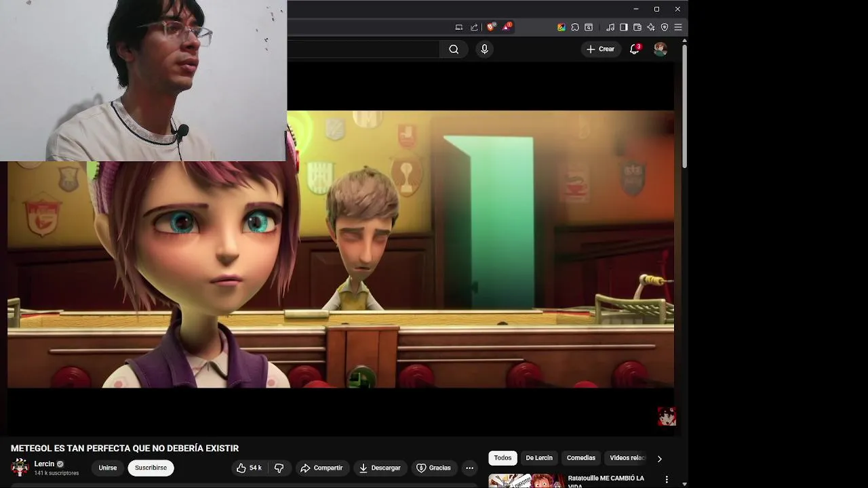
Task: Click the Ratatouille video thumbnail
Action: (x=527, y=481)
